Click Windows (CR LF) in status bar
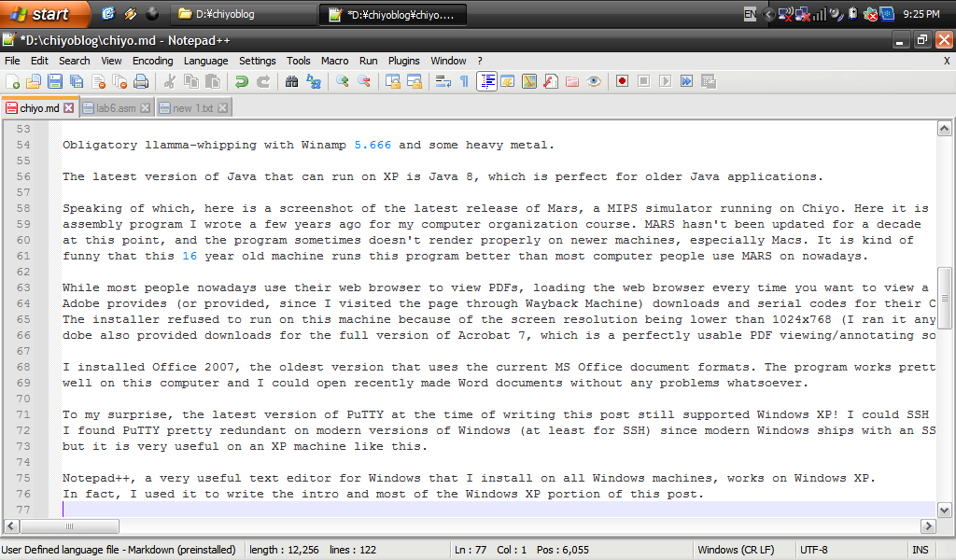 (x=736, y=550)
